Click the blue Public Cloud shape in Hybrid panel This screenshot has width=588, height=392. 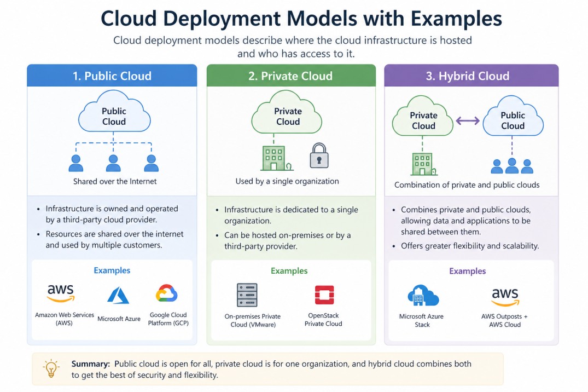(513, 116)
